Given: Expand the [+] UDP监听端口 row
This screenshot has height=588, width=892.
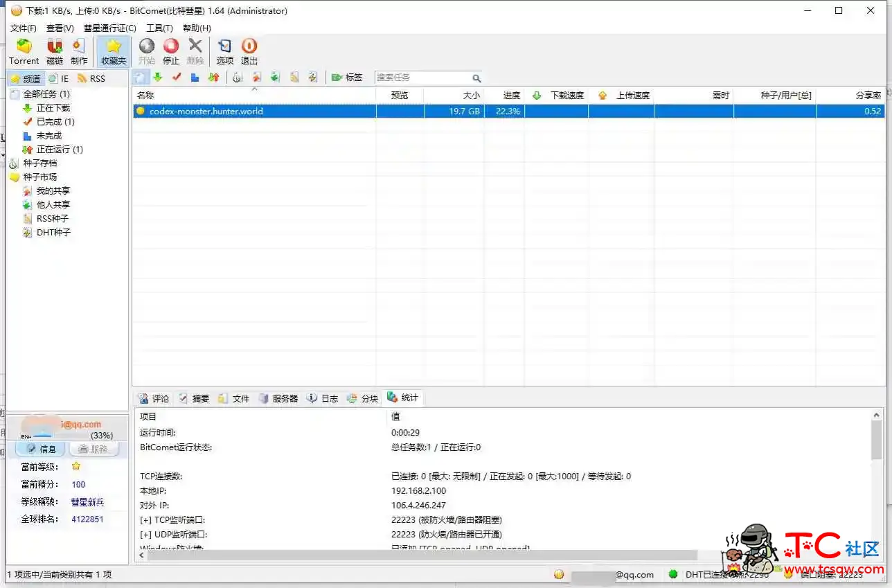Looking at the screenshot, I should click(x=173, y=535).
